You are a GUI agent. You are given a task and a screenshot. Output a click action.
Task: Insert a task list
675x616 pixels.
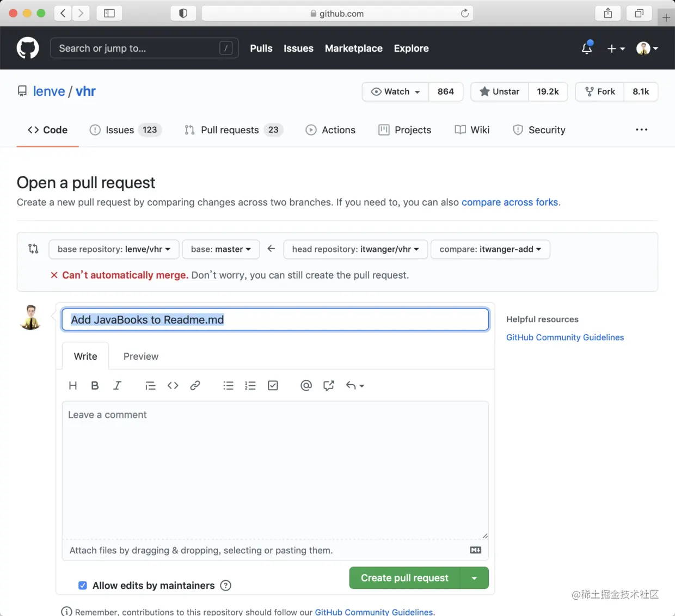[273, 385]
